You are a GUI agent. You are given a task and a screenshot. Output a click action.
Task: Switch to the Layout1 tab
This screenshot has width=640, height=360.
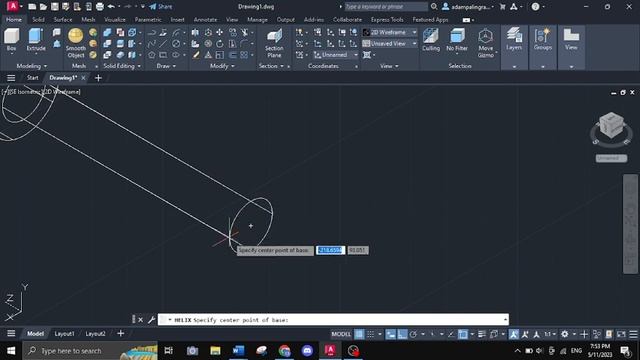(64, 334)
